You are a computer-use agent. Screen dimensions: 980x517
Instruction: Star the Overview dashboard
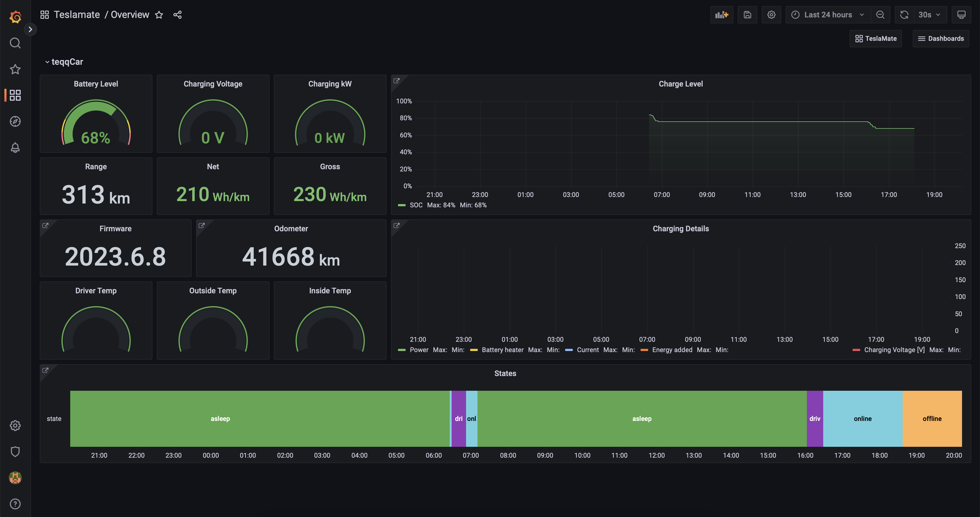coord(159,15)
